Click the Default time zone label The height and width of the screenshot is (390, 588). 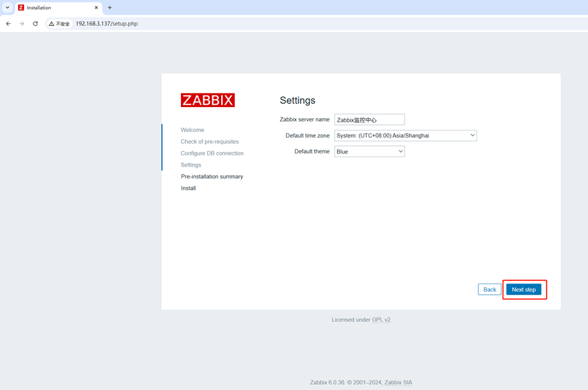(x=307, y=135)
